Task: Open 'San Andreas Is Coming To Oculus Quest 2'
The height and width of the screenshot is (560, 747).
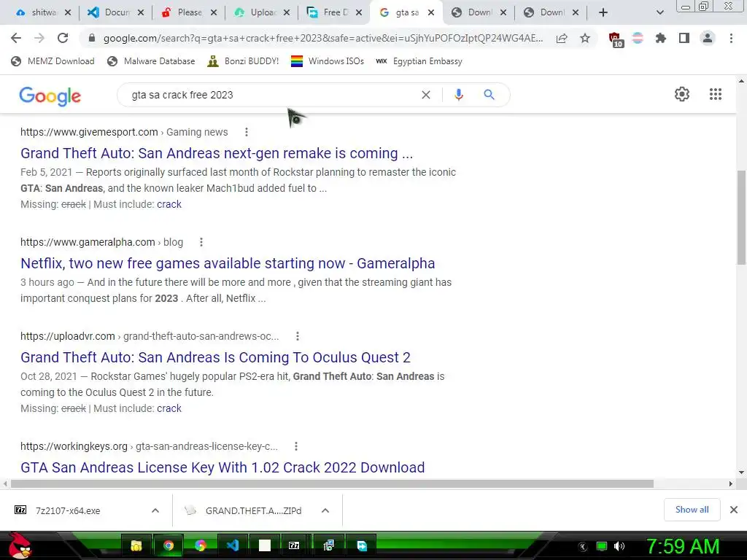Action: 215,357
